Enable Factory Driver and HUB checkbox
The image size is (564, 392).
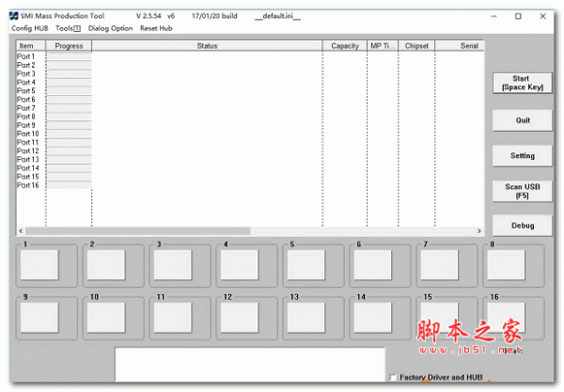tap(393, 377)
